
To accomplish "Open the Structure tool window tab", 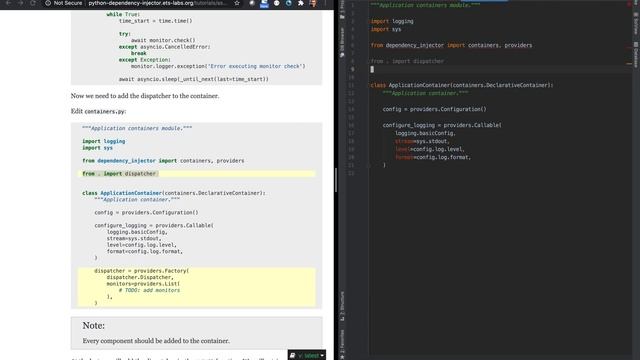I will click(342, 305).
